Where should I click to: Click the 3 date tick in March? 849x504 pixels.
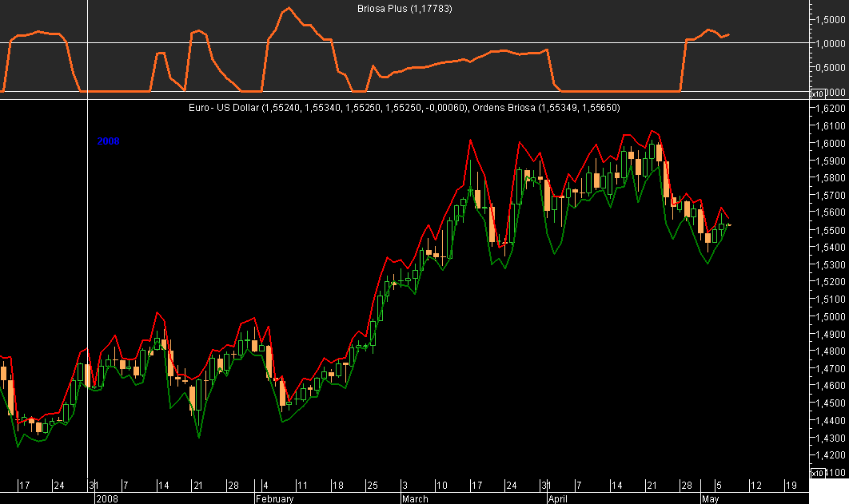(405, 485)
